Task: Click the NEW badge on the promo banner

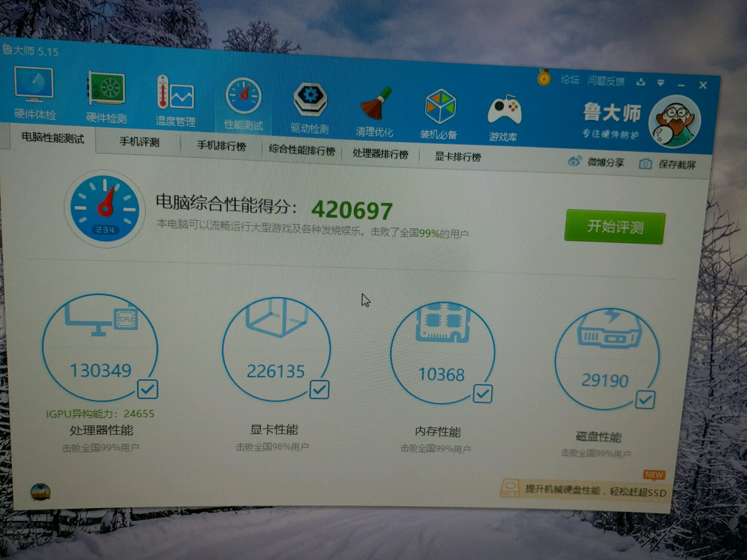Action: pos(654,475)
